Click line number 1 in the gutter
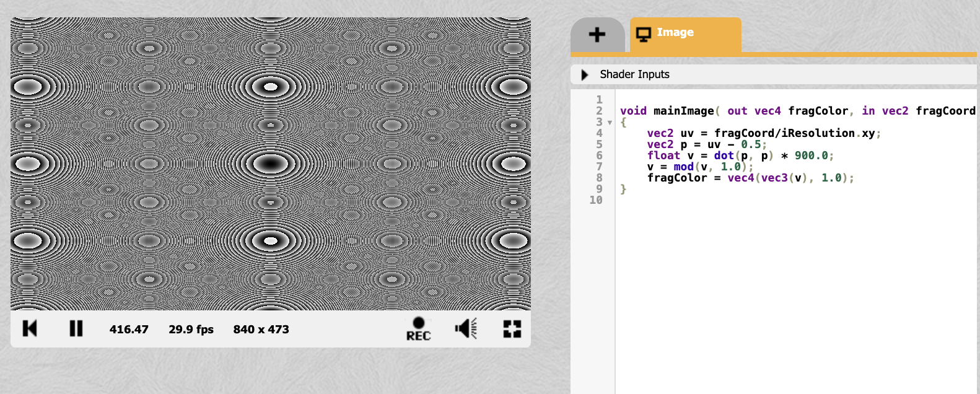The height and width of the screenshot is (394, 980). point(599,100)
